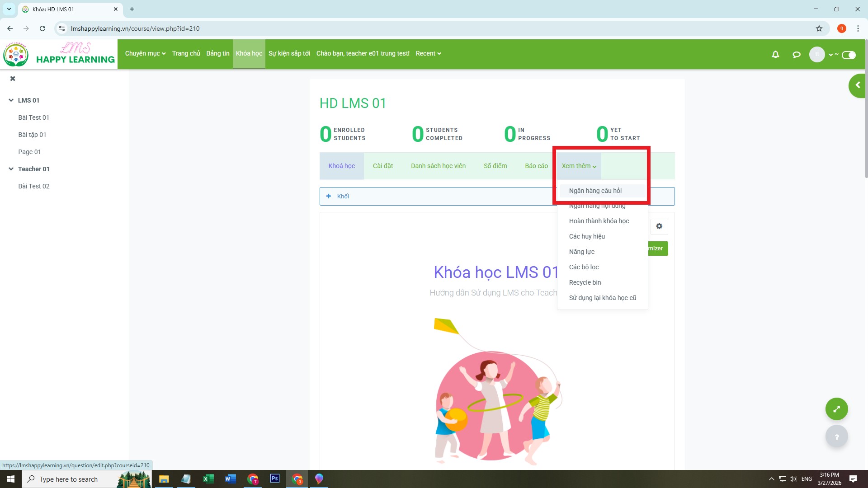Click the Windows taskbar search box
This screenshot has width=868, height=488.
[69, 479]
